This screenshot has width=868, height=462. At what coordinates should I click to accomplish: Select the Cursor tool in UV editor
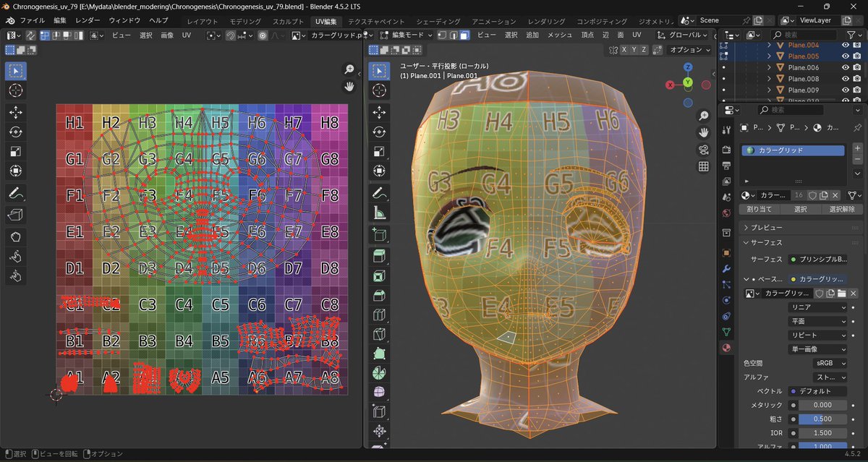(x=16, y=90)
